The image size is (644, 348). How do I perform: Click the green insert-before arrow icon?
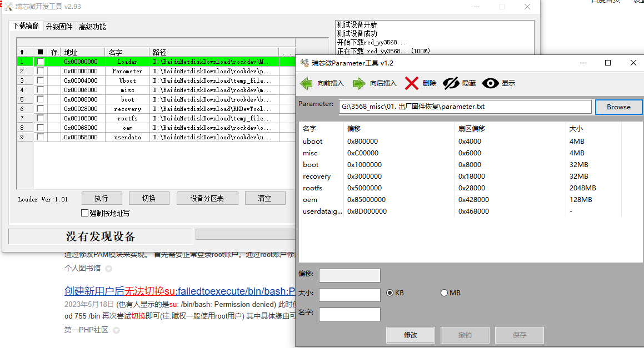click(306, 83)
